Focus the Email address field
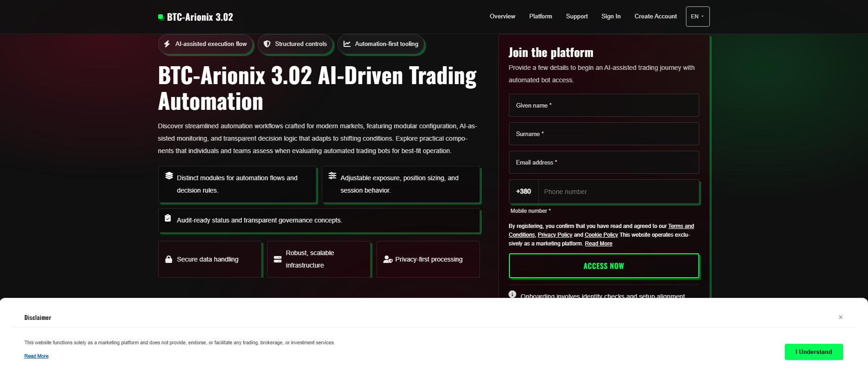The width and height of the screenshot is (868, 376). [604, 162]
